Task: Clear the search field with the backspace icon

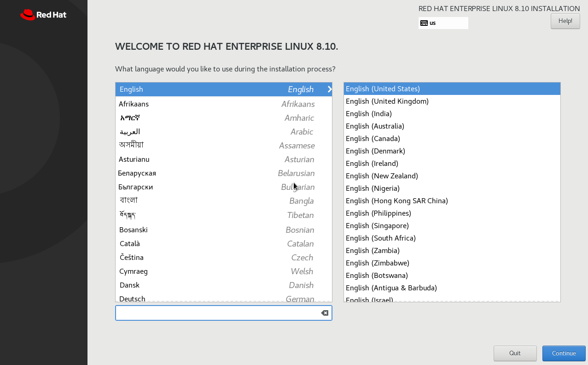Action: [325, 312]
